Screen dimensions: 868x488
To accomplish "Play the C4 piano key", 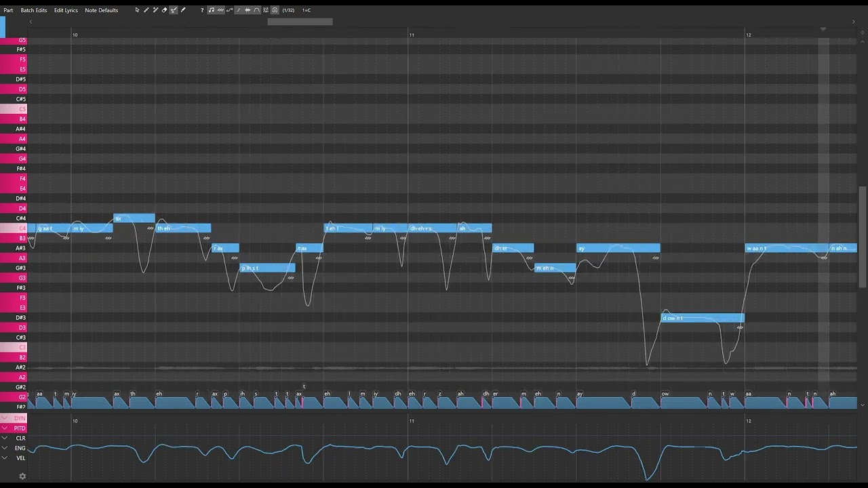I will point(14,228).
